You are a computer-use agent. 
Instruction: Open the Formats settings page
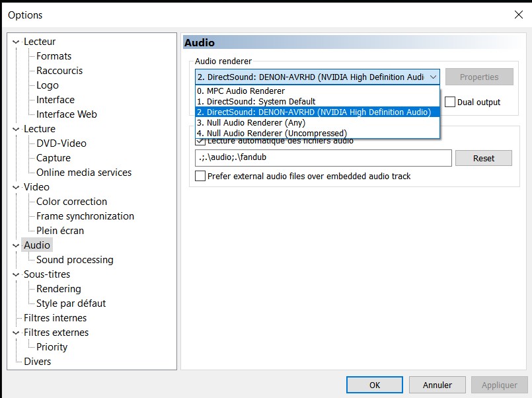[x=54, y=56]
